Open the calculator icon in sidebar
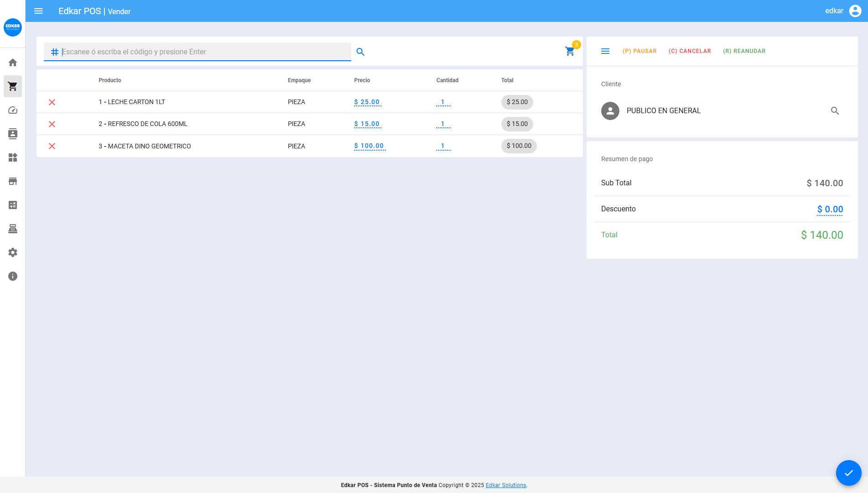This screenshot has height=493, width=868. click(13, 205)
